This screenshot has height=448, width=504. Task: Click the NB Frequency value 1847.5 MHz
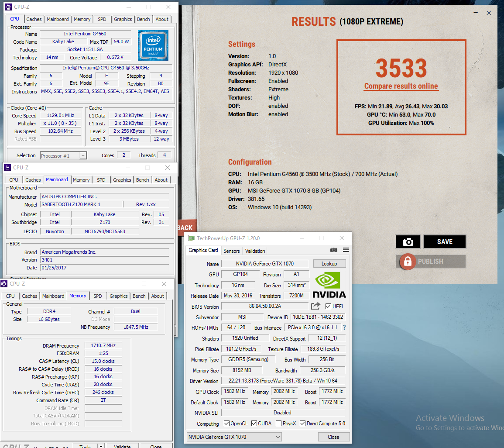tap(136, 327)
